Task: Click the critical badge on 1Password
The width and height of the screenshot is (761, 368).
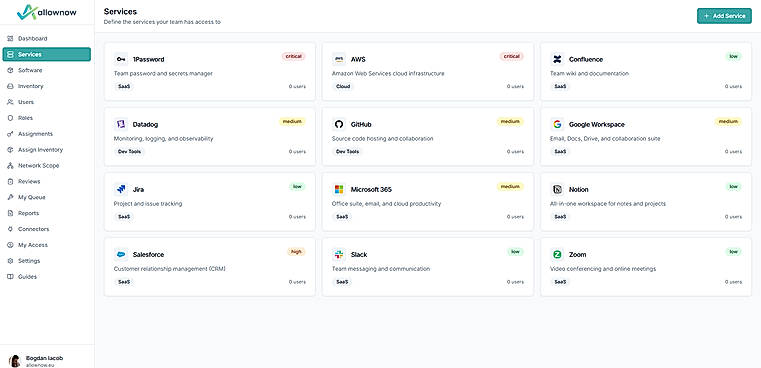Action: pos(293,56)
